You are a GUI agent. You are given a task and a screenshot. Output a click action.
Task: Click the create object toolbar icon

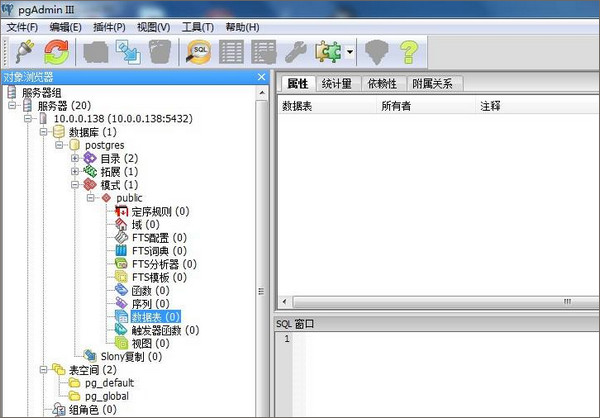point(128,52)
